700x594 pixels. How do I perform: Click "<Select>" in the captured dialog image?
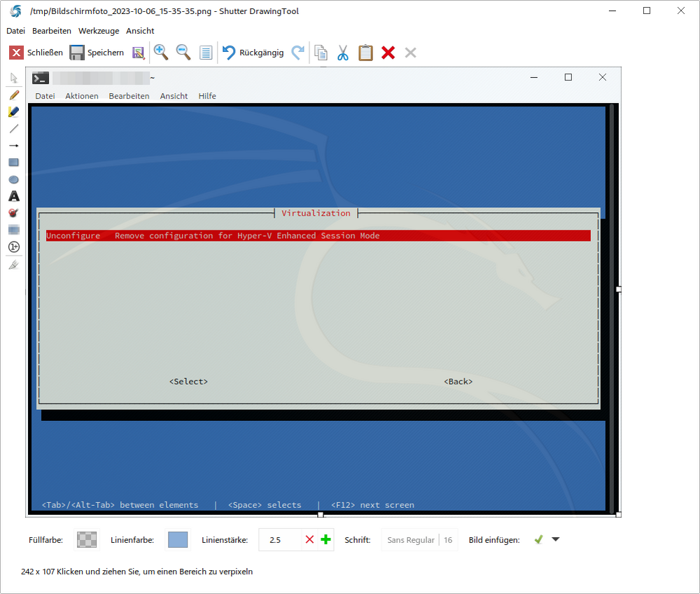point(188,382)
